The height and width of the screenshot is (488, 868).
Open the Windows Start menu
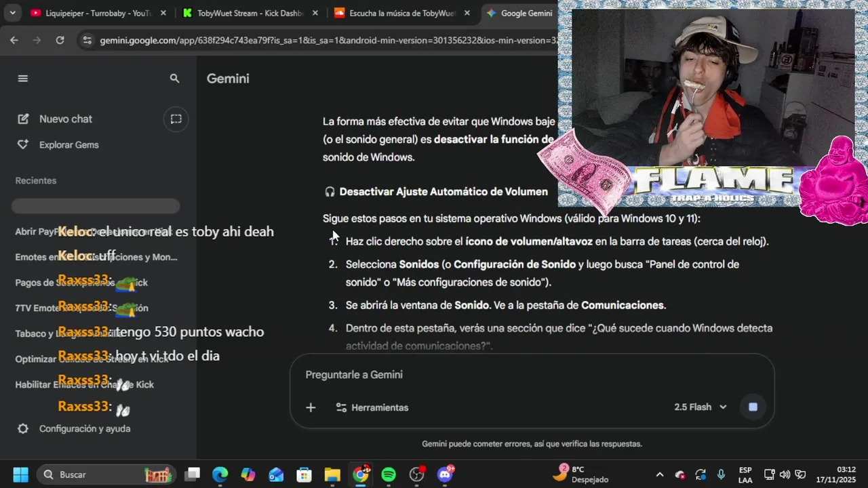(x=20, y=474)
